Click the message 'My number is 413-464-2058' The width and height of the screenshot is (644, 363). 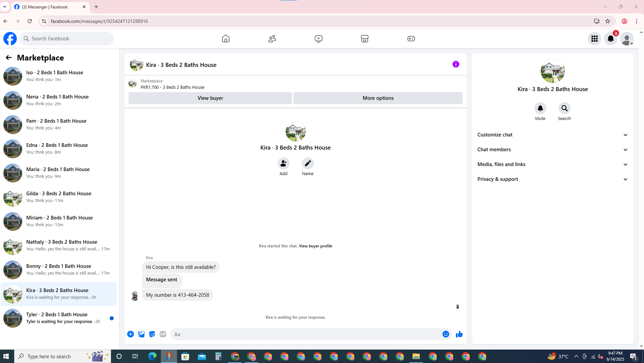[x=177, y=295]
